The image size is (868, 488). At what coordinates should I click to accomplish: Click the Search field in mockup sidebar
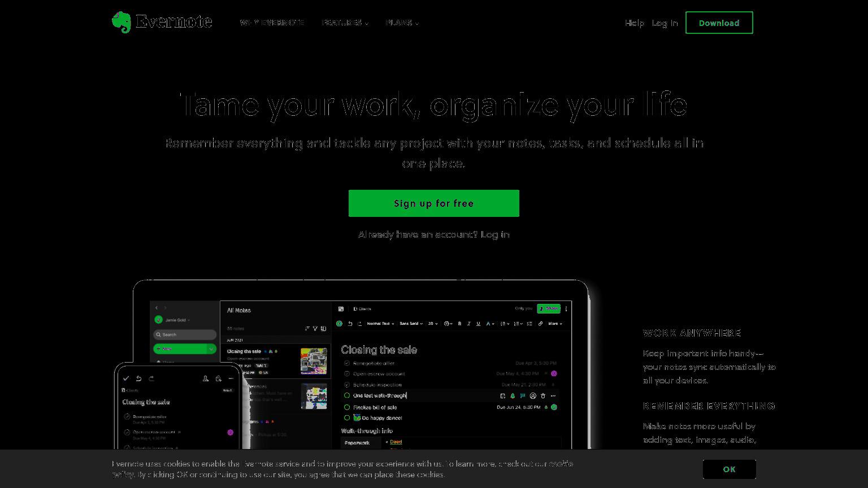click(185, 334)
